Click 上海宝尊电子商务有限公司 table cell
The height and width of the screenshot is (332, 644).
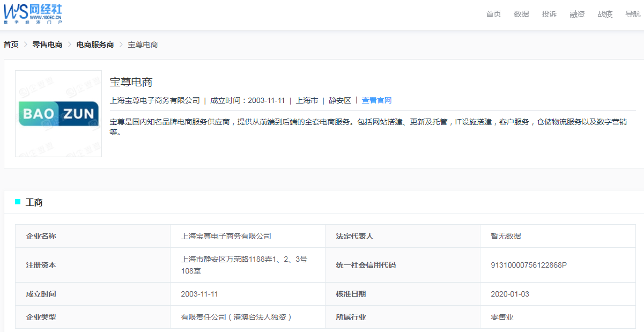[248, 236]
